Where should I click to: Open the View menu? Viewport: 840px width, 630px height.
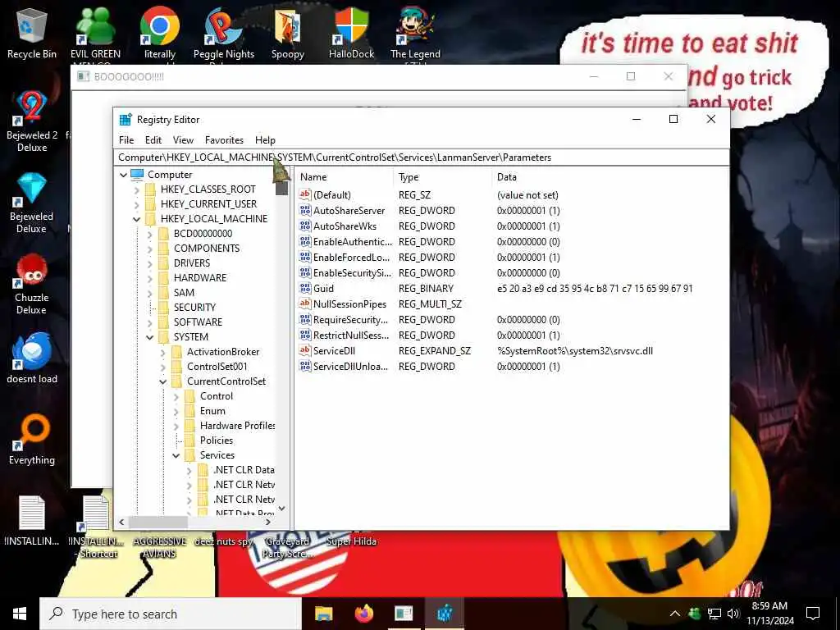point(183,139)
